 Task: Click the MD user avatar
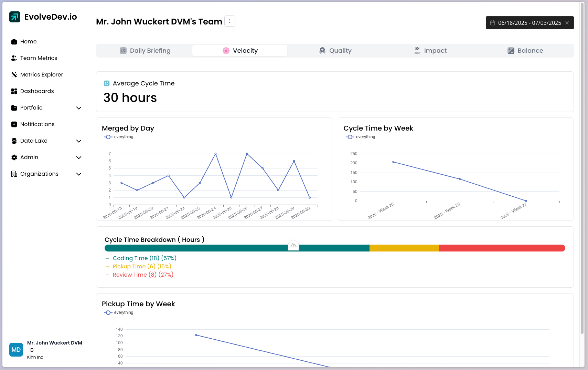pyautogui.click(x=16, y=350)
